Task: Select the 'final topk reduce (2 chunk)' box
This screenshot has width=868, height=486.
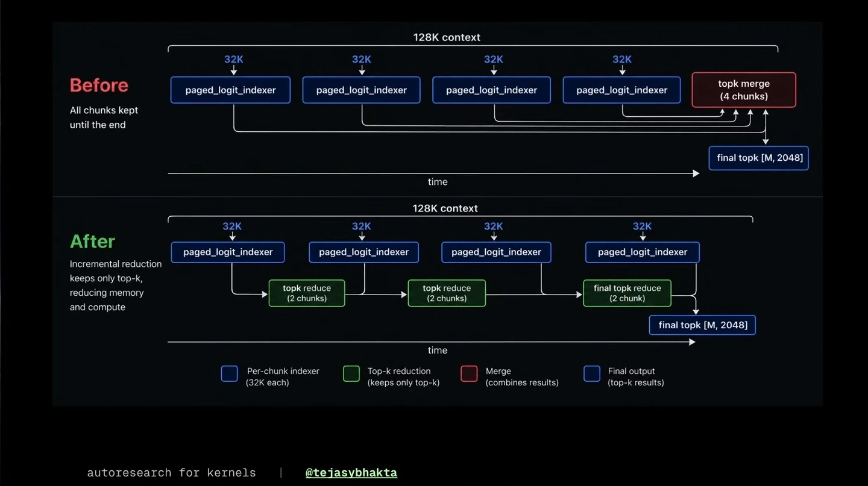Action: [x=627, y=293]
